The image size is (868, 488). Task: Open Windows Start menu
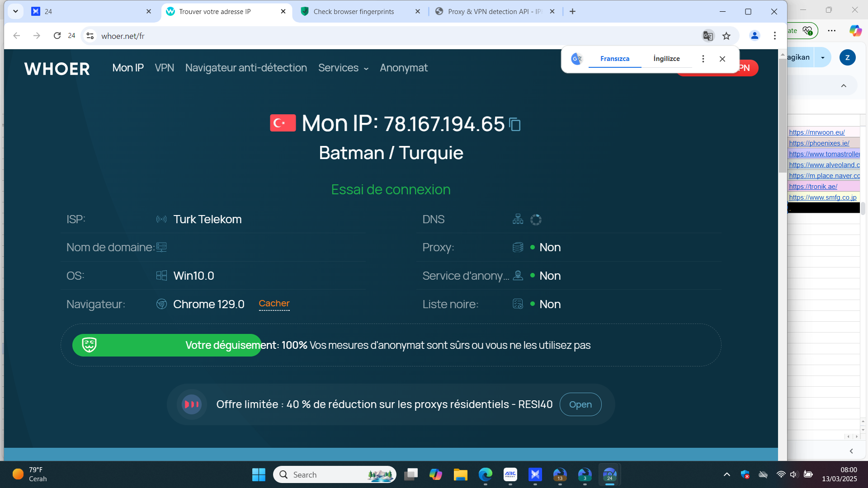[259, 474]
